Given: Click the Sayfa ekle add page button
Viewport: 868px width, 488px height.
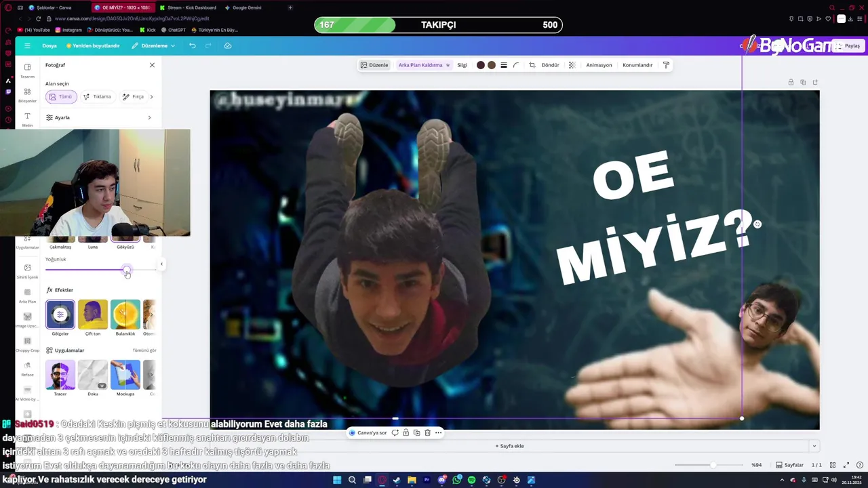Looking at the screenshot, I should click(x=510, y=446).
